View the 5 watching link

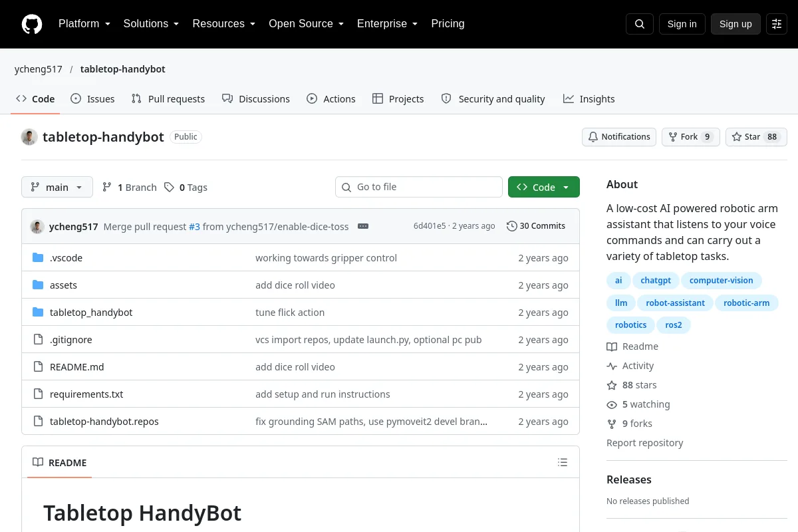(x=638, y=404)
